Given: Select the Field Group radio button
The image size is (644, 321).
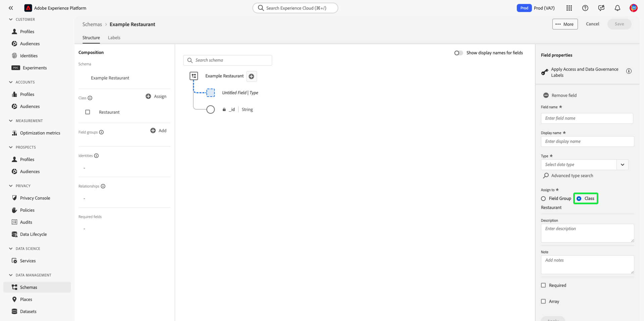Looking at the screenshot, I should pos(543,199).
